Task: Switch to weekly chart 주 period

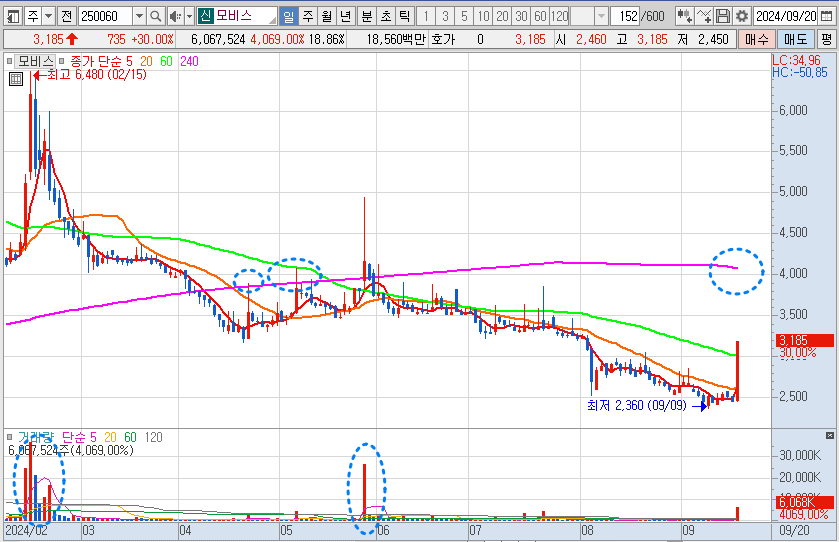Action: [308, 17]
